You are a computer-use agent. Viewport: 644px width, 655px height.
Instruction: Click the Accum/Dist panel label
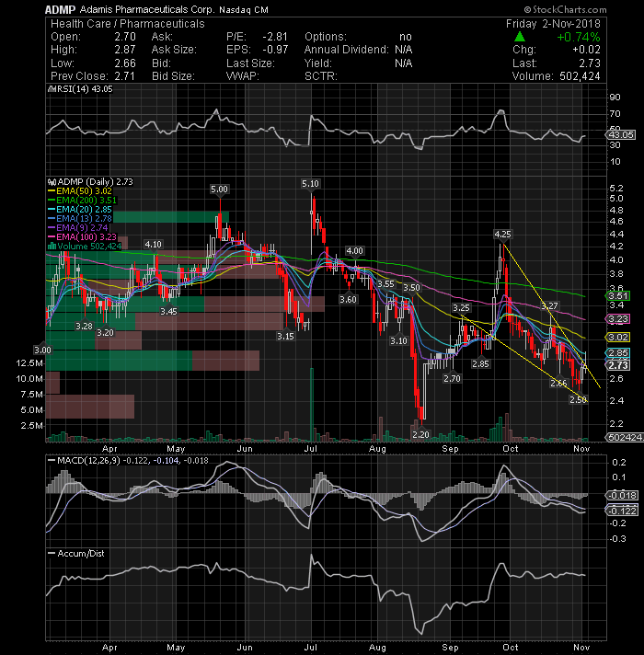pyautogui.click(x=81, y=554)
